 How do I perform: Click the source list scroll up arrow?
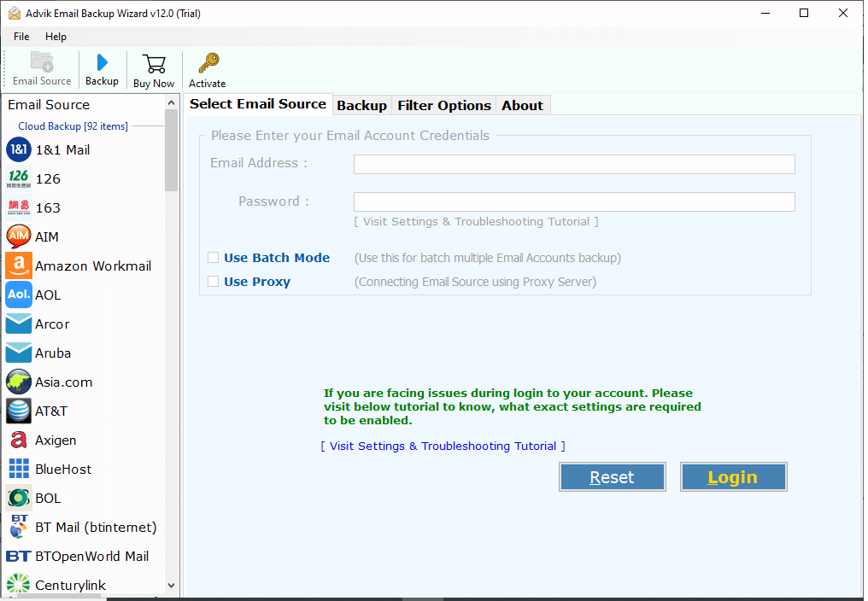171,103
